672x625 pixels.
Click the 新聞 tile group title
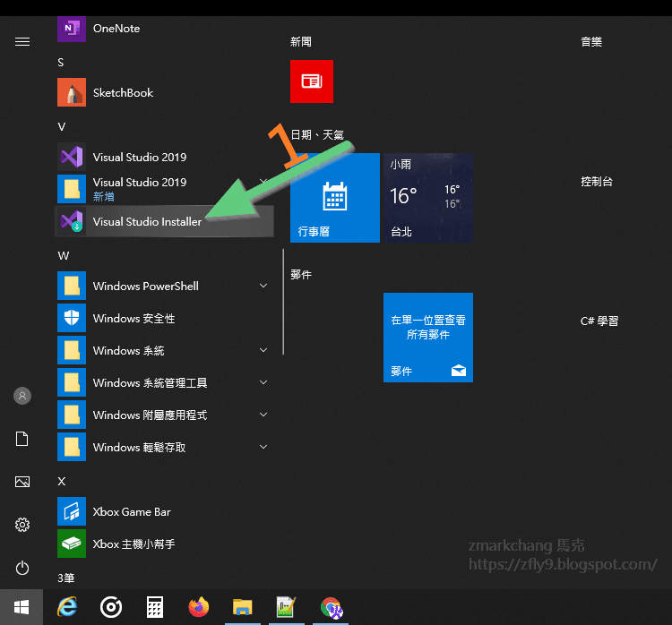[301, 41]
